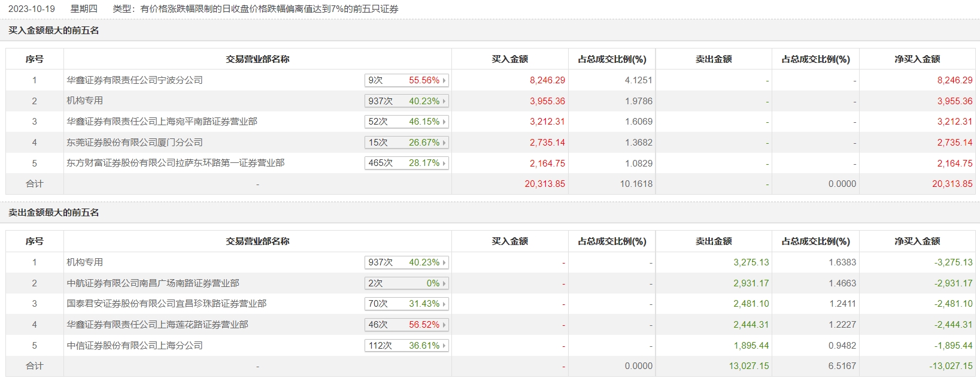This screenshot has width=980, height=381.
Task: Click 中航证券南昌广场南路证券营业部 name
Action: coord(153,283)
